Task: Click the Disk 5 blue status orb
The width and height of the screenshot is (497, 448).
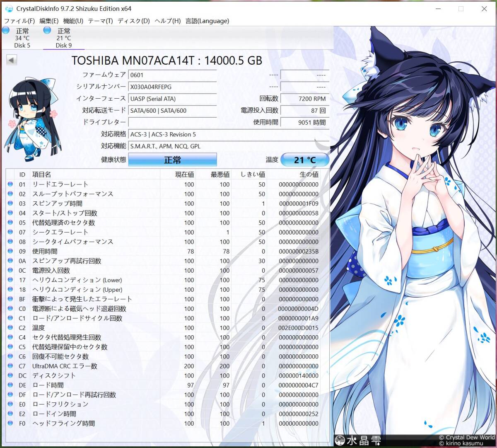Action: point(6,30)
